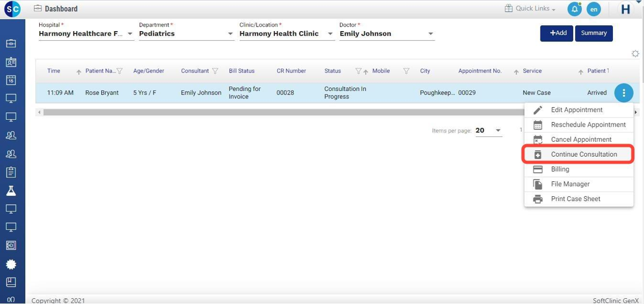Click the CR Number column header
This screenshot has width=644, height=304.
point(291,71)
